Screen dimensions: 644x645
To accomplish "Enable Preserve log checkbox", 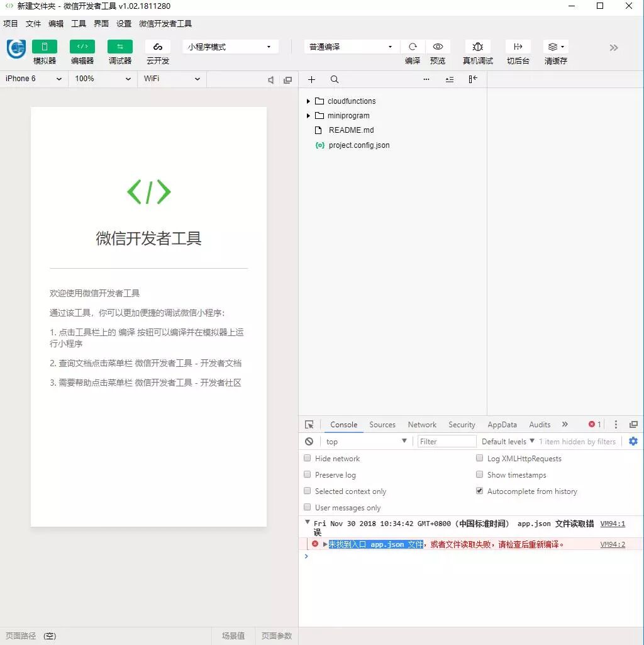I will (x=307, y=474).
